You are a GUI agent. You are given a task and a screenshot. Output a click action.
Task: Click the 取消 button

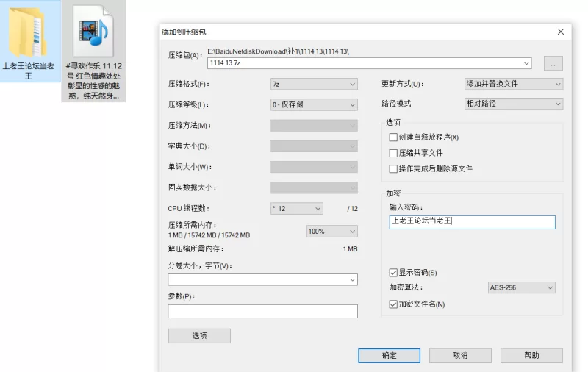(461, 356)
